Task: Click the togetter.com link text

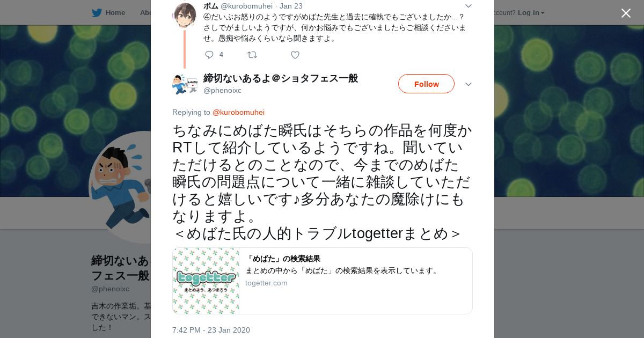Action: click(x=266, y=283)
